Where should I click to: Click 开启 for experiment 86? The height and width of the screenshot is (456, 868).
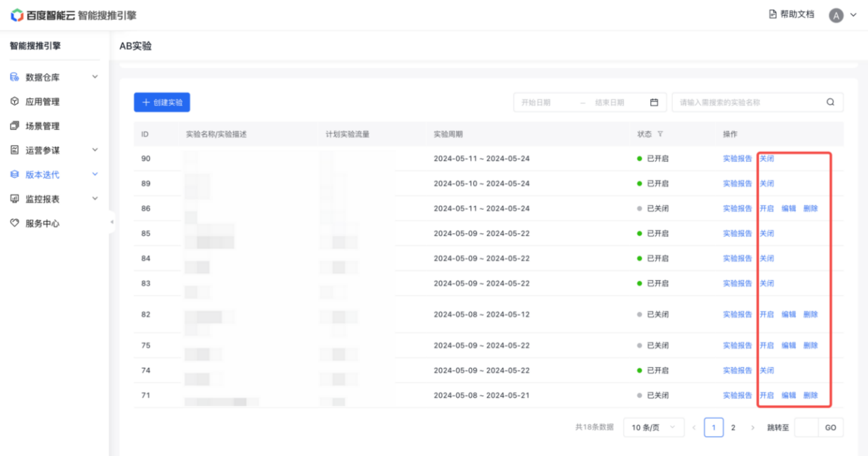[767, 208]
